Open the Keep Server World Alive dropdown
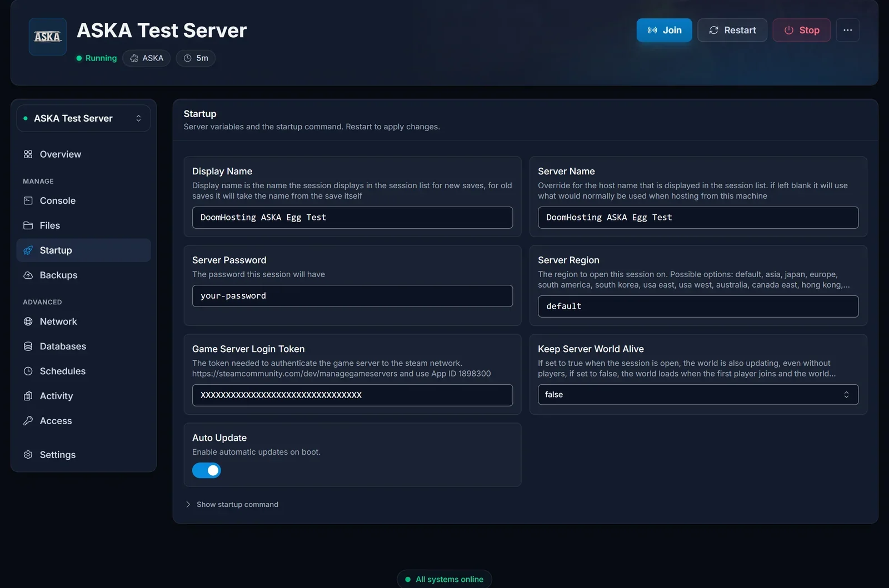The height and width of the screenshot is (588, 889). click(698, 395)
